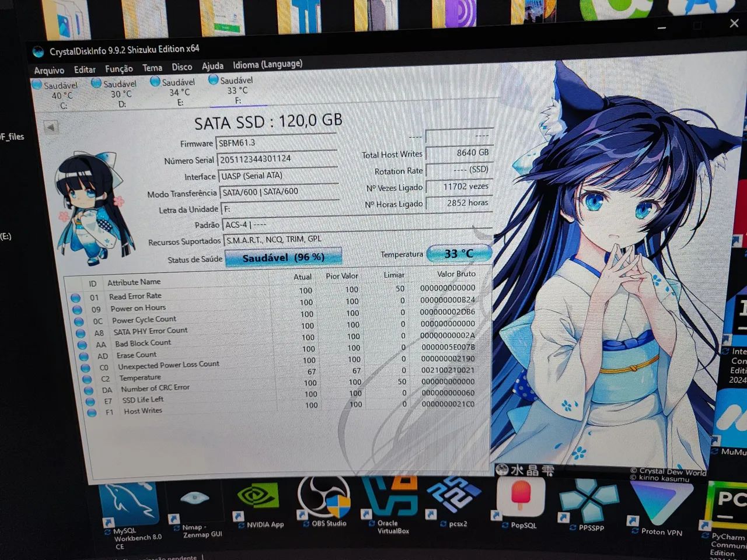The height and width of the screenshot is (560, 747).
Task: Click the CrystalDiskInfo title bar app icon
Action: (x=39, y=52)
